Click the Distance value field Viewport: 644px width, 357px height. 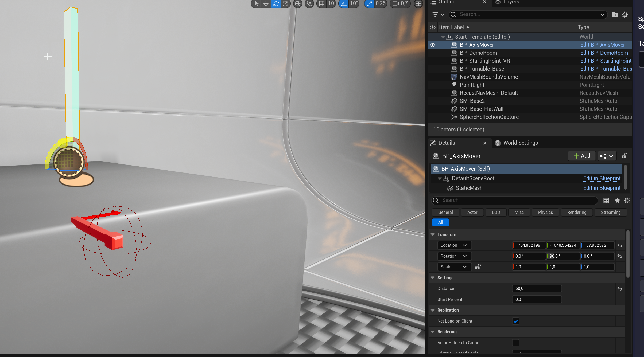(536, 288)
